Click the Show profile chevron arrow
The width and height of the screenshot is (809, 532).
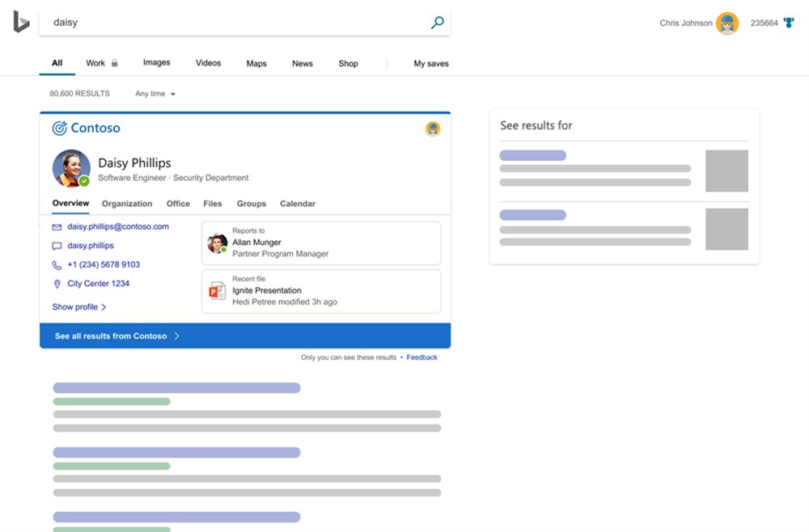pos(104,306)
